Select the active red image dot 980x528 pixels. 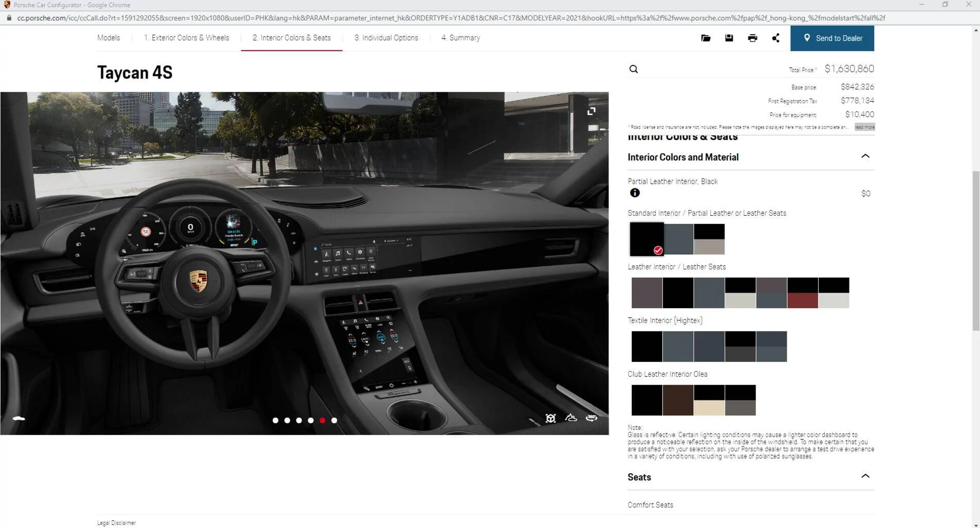[x=322, y=421]
